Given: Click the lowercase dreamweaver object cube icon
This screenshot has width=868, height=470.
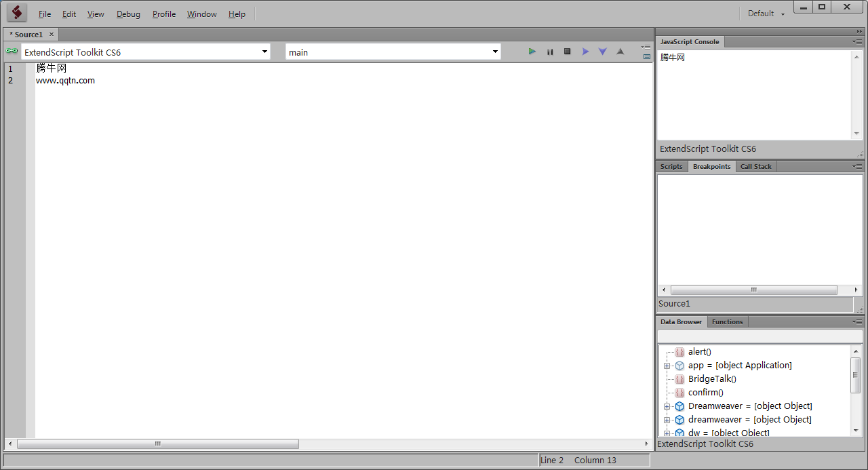Looking at the screenshot, I should pyautogui.click(x=679, y=420).
